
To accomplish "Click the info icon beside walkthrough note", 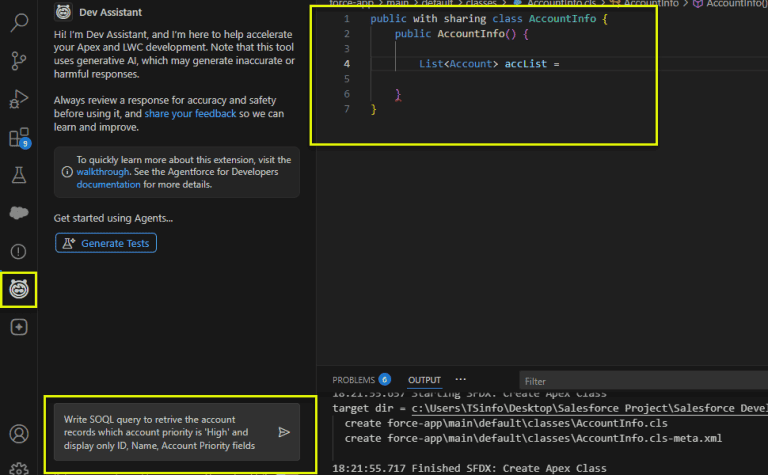I will (x=67, y=172).
